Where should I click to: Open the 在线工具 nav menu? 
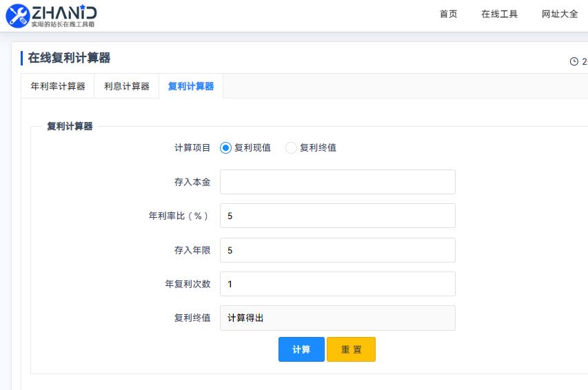[x=499, y=14]
